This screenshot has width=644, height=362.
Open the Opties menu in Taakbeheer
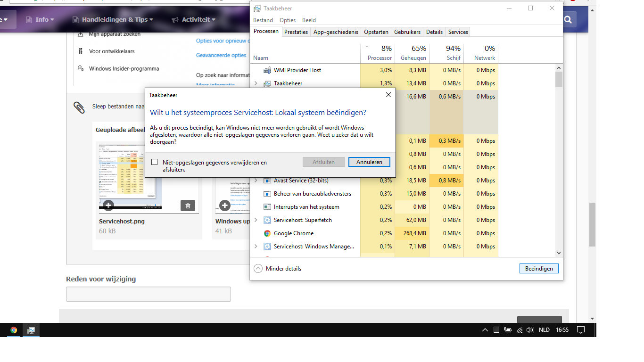point(288,20)
